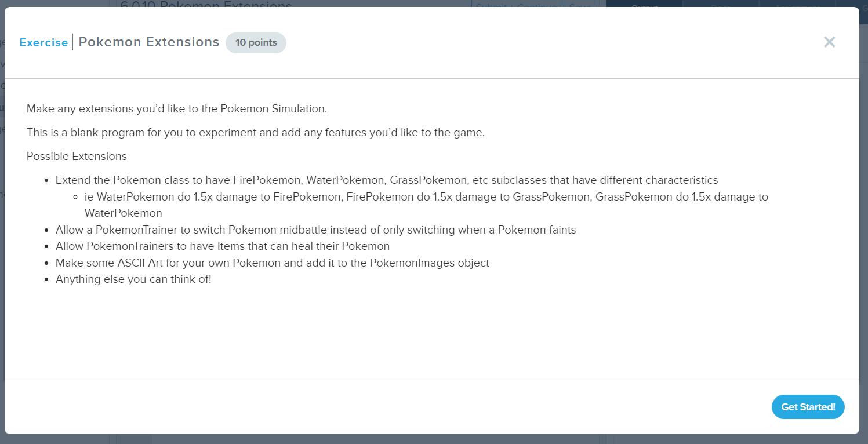The width and height of the screenshot is (868, 444).
Task: Click the switch Pokemon midbattle bullet
Action: pyautogui.click(x=316, y=230)
